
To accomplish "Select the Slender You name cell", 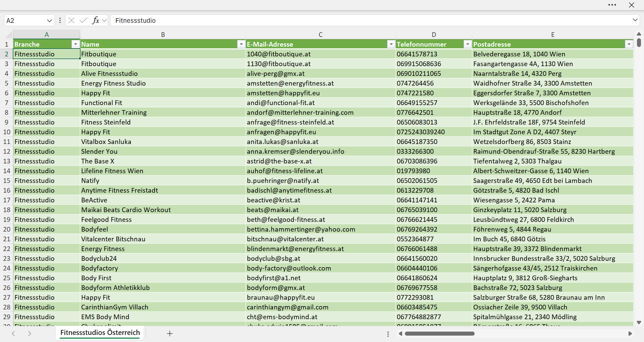I will pos(163,151).
